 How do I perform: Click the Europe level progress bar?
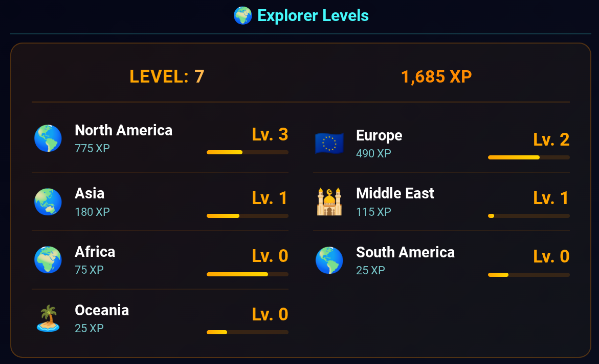529,157
